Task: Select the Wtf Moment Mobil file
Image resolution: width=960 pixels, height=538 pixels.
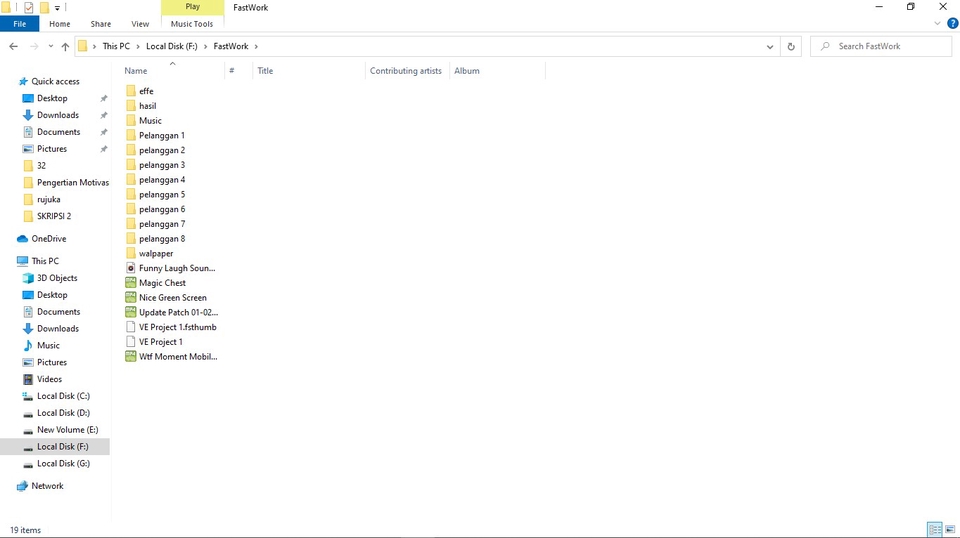Action: tap(171, 356)
